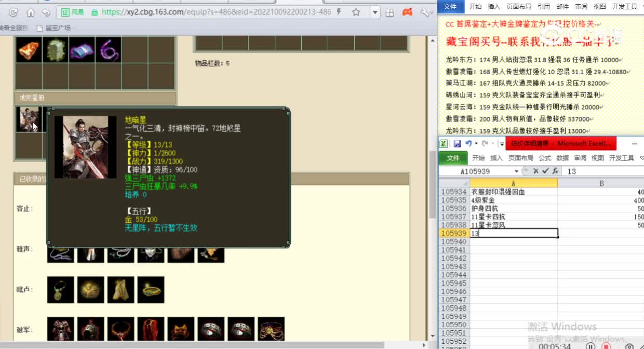
Task: Click golden glowing item in 瞧卢 row
Action: [90, 290]
